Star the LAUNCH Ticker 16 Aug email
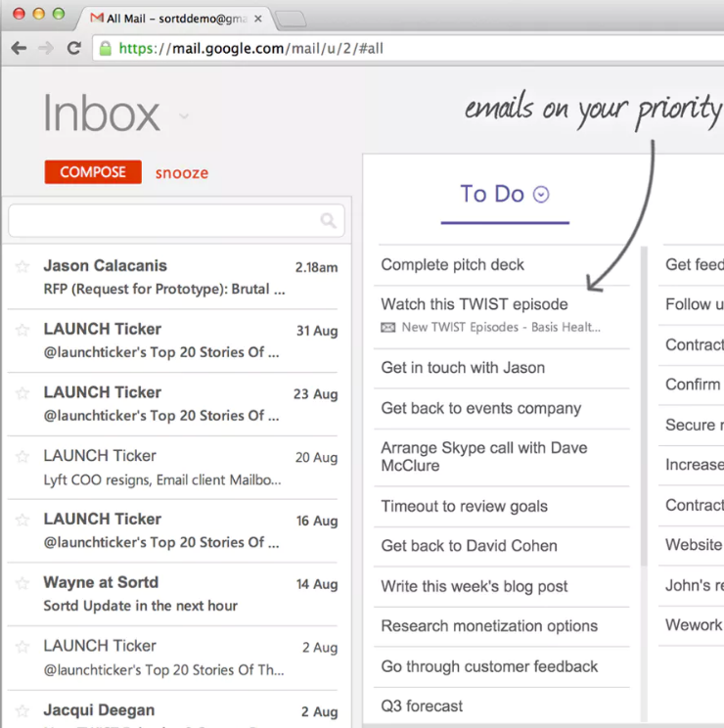The image size is (724, 728). 23,520
